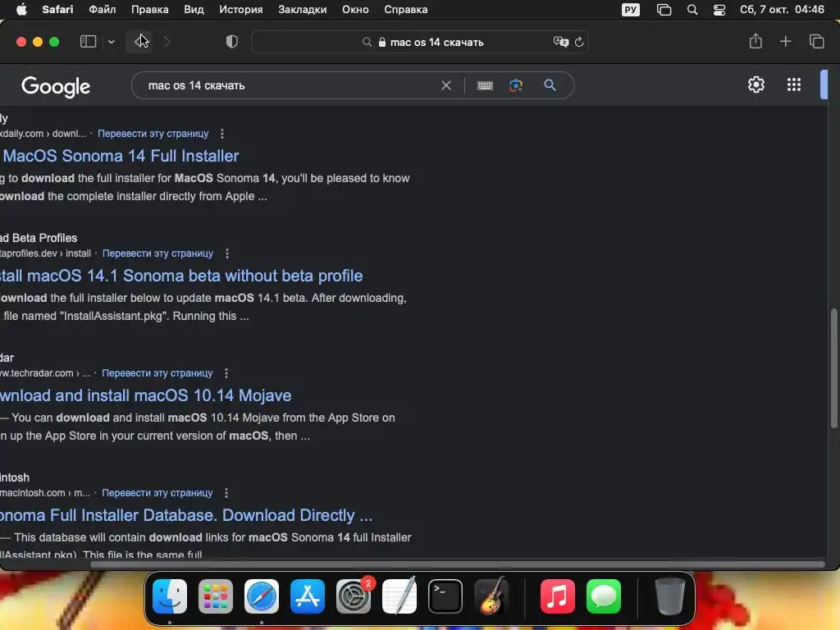Reload the page with the refresh icon
The height and width of the screenshot is (630, 840).
579,42
